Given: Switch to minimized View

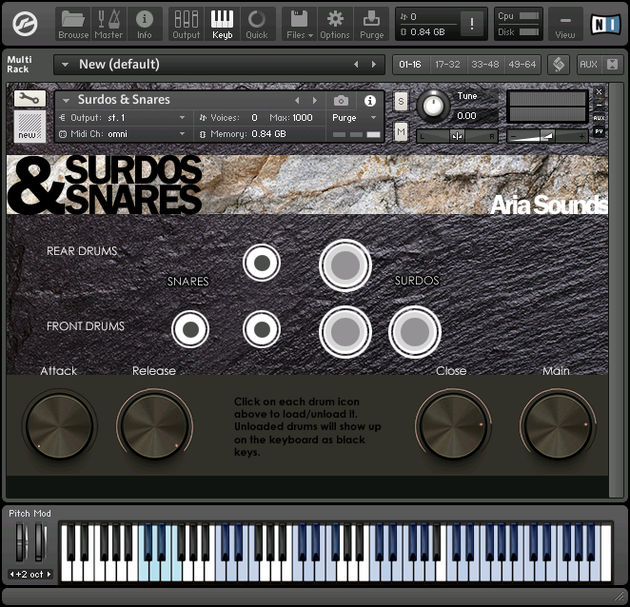Looking at the screenshot, I should (x=565, y=24).
